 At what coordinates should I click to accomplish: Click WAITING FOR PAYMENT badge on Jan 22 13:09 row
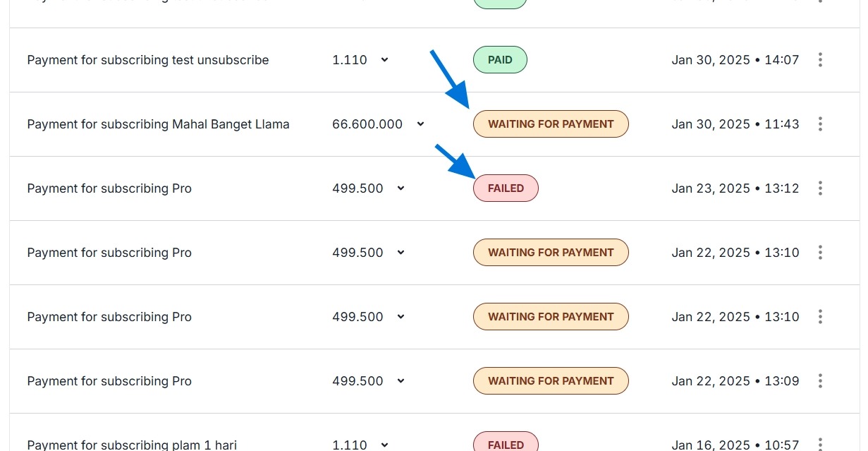tap(551, 381)
